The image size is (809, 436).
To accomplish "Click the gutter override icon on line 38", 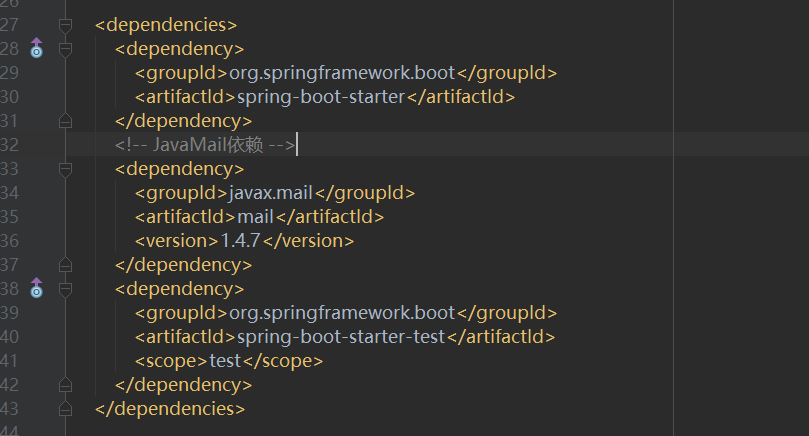I will pyautogui.click(x=36, y=288).
